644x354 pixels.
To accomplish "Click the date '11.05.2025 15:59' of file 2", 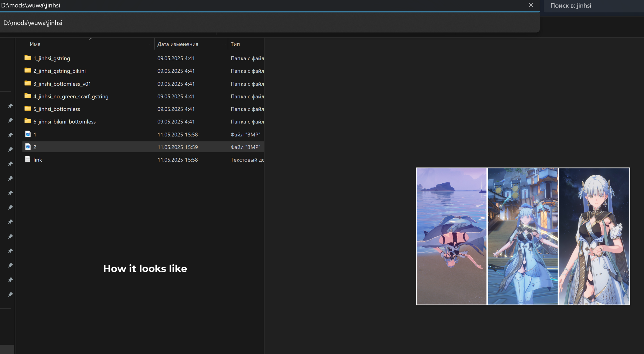I will pyautogui.click(x=178, y=147).
